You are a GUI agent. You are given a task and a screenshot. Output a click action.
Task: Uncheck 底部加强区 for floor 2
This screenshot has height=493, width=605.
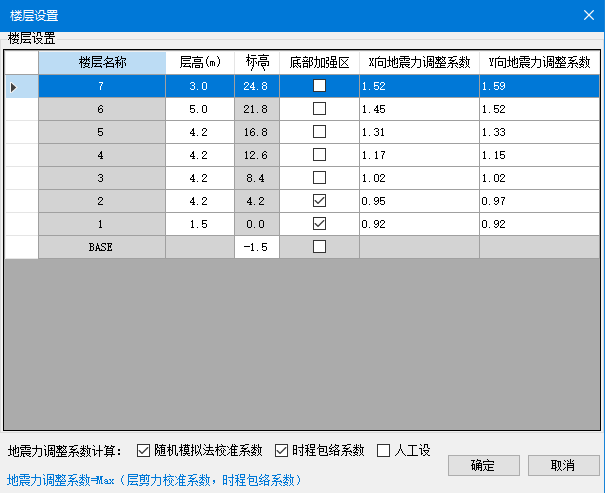click(x=319, y=201)
